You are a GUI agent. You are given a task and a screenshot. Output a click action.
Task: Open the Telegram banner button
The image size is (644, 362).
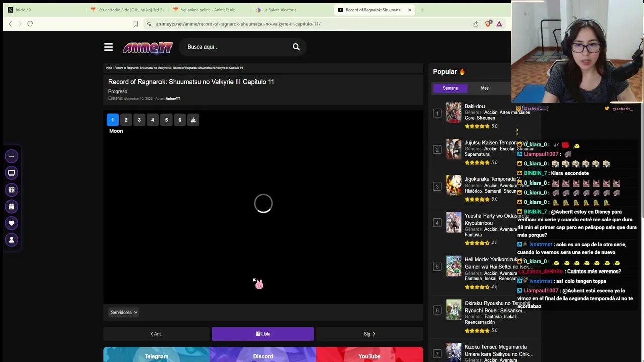(156, 355)
